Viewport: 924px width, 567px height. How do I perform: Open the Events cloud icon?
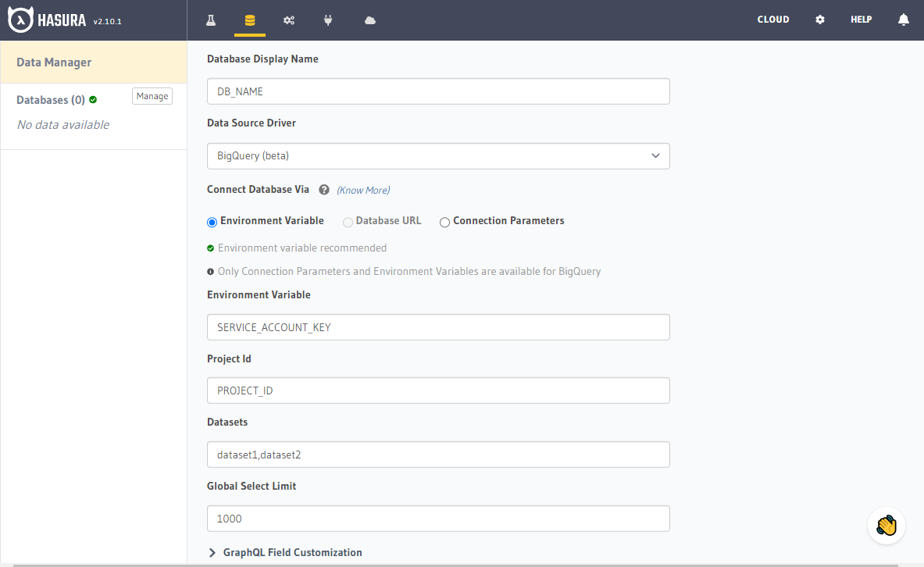(x=369, y=20)
